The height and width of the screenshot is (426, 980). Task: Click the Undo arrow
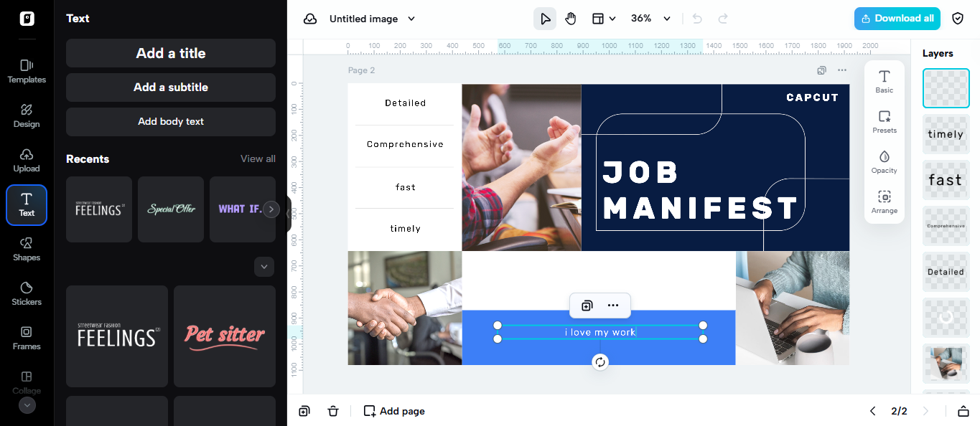tap(697, 19)
